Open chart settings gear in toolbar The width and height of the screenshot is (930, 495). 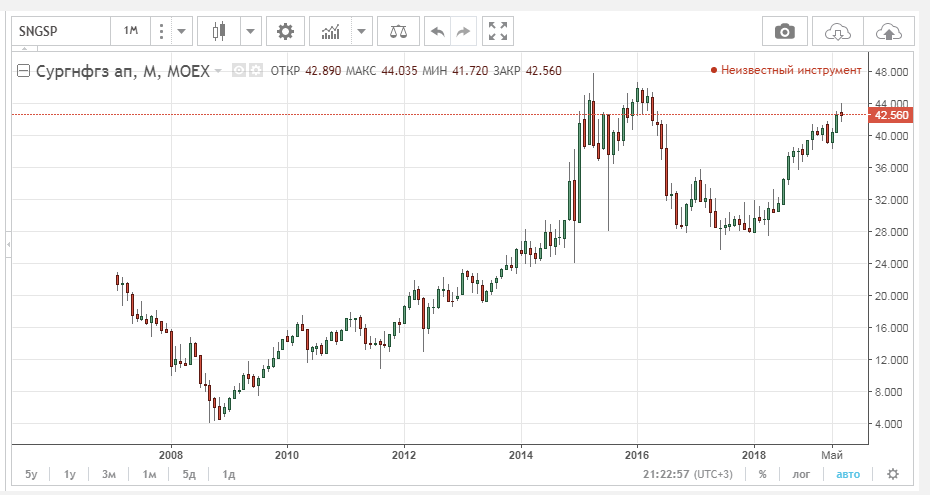[x=285, y=31]
